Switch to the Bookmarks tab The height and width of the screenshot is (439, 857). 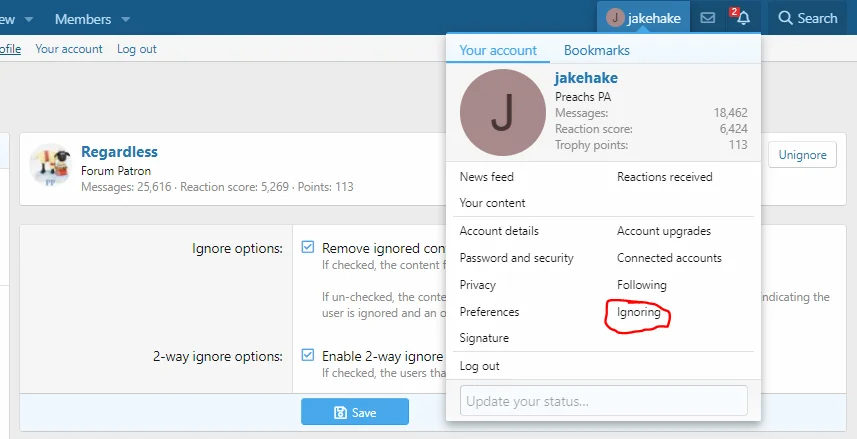(597, 50)
